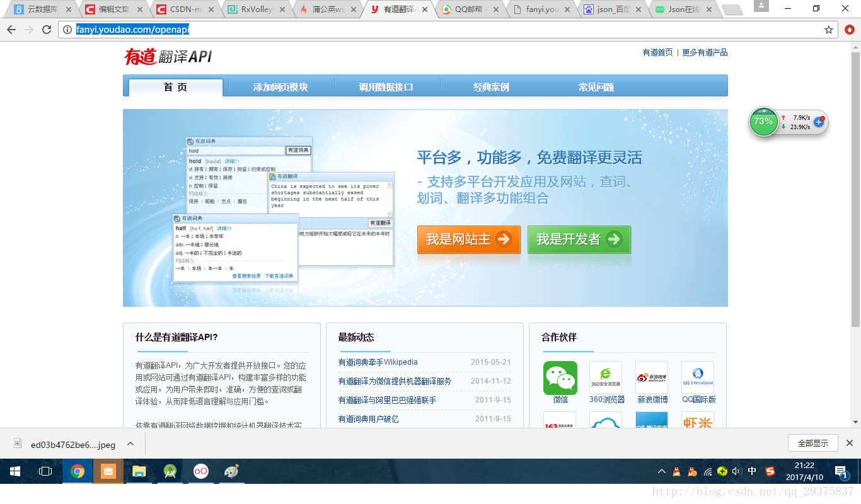Close the downloads bar
The image size is (861, 504).
849,443
